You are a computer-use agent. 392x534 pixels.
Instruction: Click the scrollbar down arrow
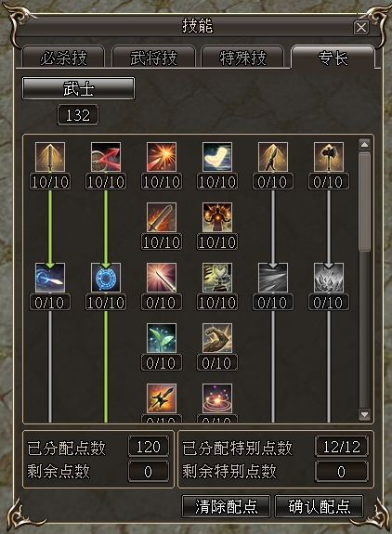pyautogui.click(x=364, y=414)
